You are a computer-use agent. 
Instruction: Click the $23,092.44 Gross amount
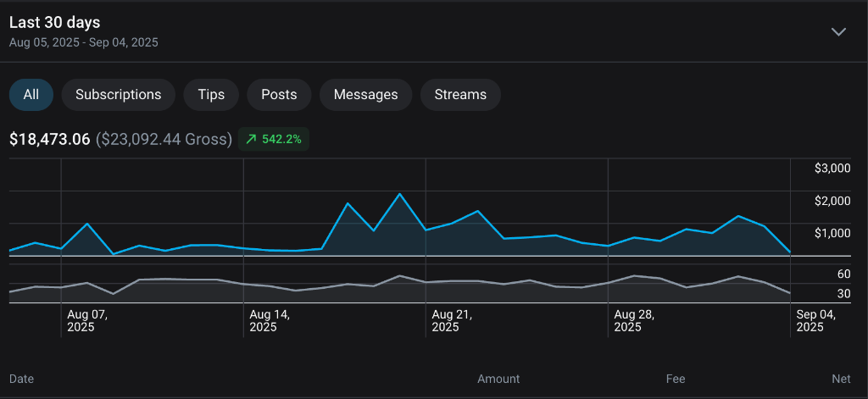point(164,139)
